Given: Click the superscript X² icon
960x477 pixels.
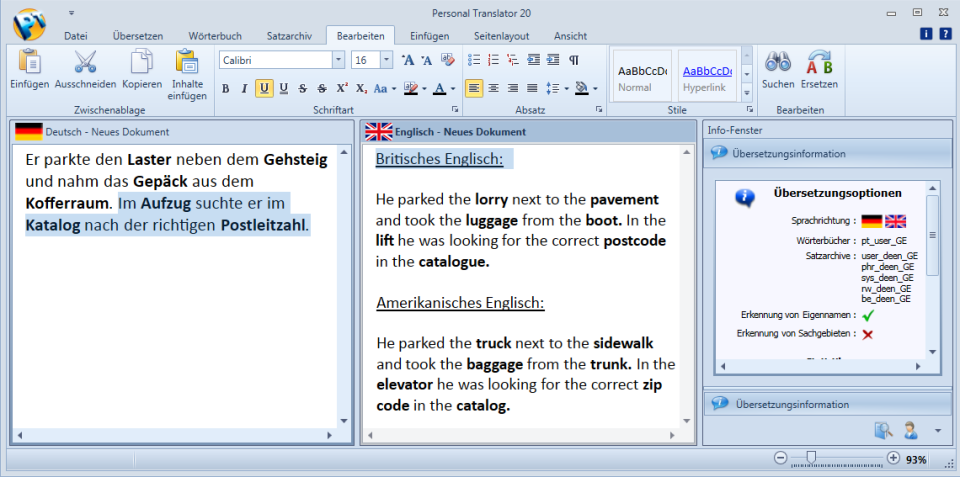Looking at the screenshot, I should [x=342, y=89].
